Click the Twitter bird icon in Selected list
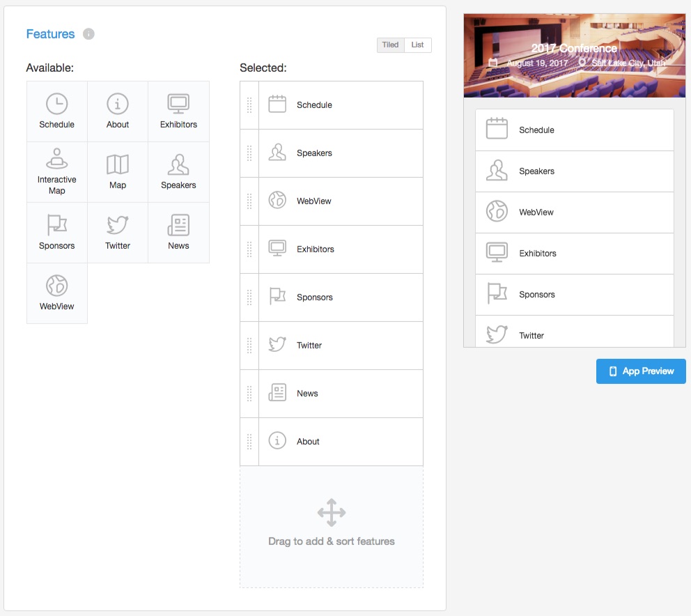Image resolution: width=691 pixels, height=616 pixels. click(277, 345)
